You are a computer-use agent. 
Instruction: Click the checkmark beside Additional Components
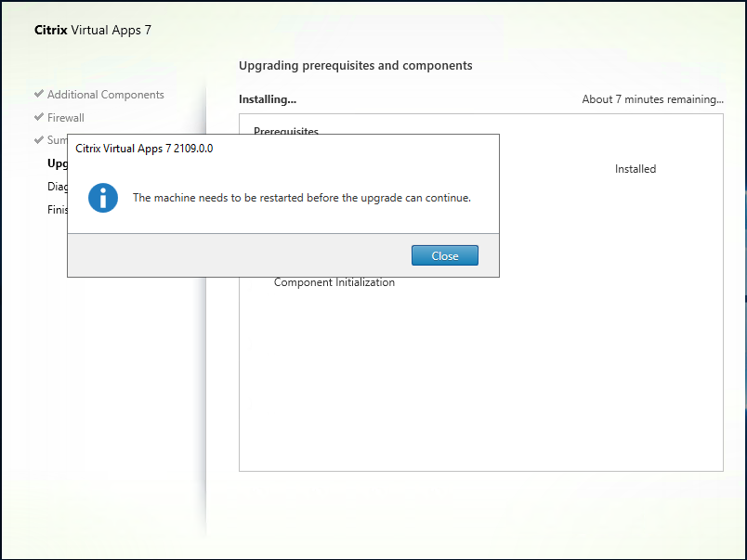39,94
